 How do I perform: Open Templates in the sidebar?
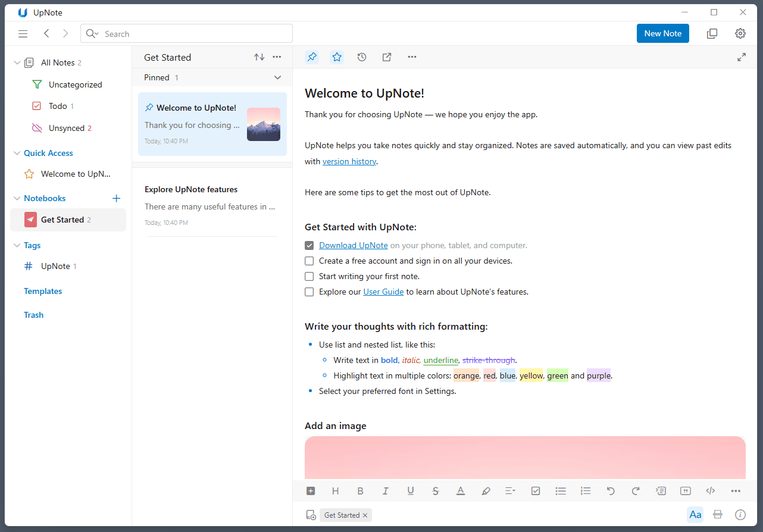click(43, 291)
